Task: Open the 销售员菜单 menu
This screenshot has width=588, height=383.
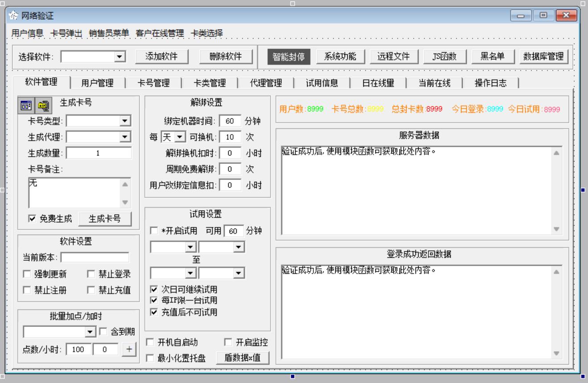Action: point(109,33)
